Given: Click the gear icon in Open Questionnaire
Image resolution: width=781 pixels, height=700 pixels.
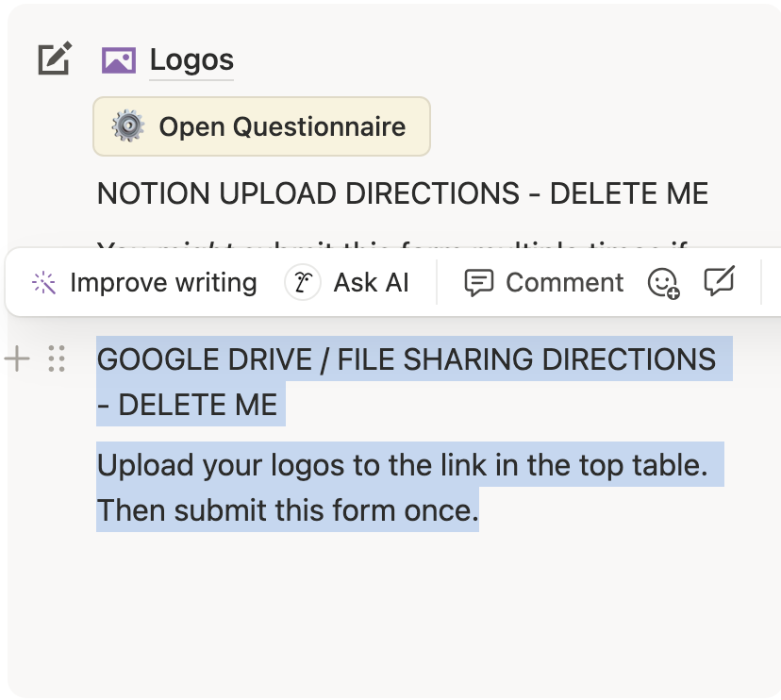Looking at the screenshot, I should coord(127,126).
